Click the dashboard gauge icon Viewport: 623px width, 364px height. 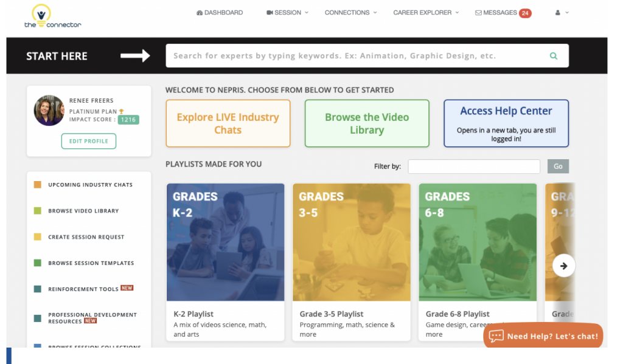click(x=200, y=13)
